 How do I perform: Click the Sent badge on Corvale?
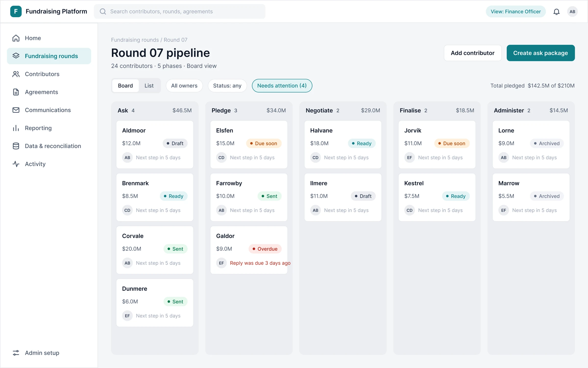175,249
